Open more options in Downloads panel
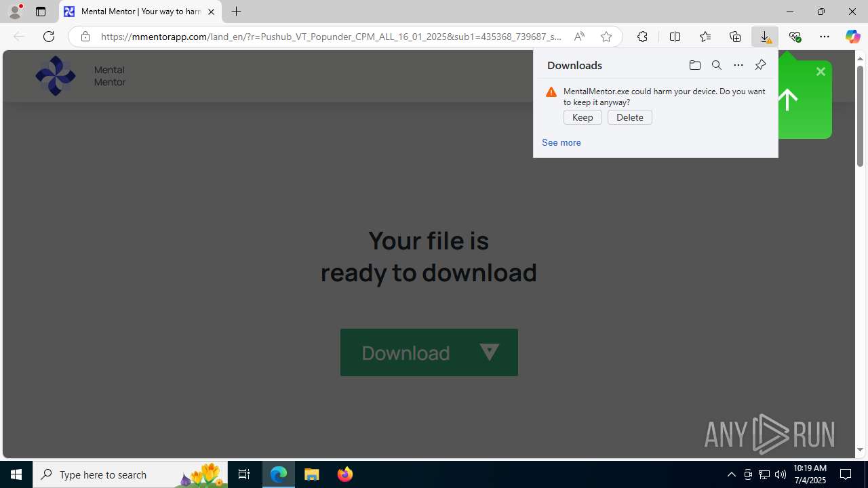The height and width of the screenshot is (488, 868). [x=738, y=65]
